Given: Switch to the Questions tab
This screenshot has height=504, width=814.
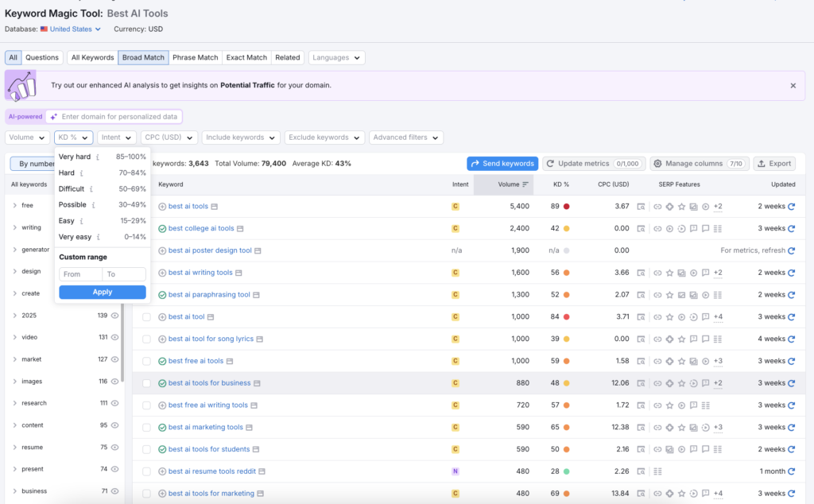Looking at the screenshot, I should click(42, 57).
